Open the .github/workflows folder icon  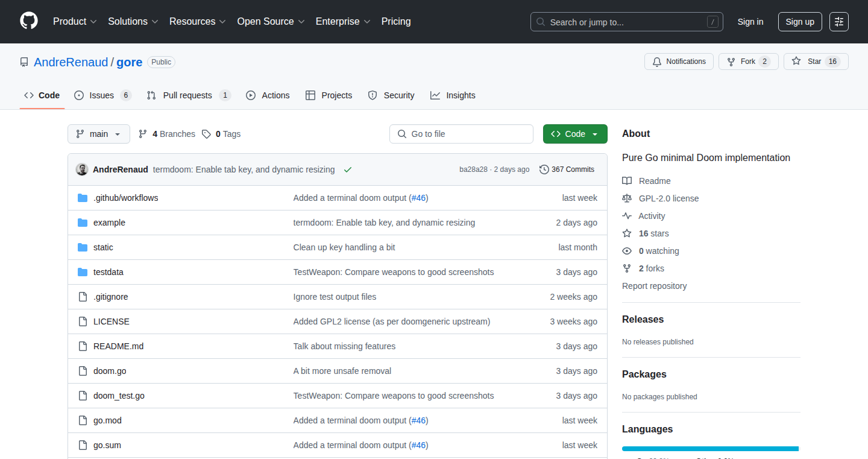click(83, 198)
